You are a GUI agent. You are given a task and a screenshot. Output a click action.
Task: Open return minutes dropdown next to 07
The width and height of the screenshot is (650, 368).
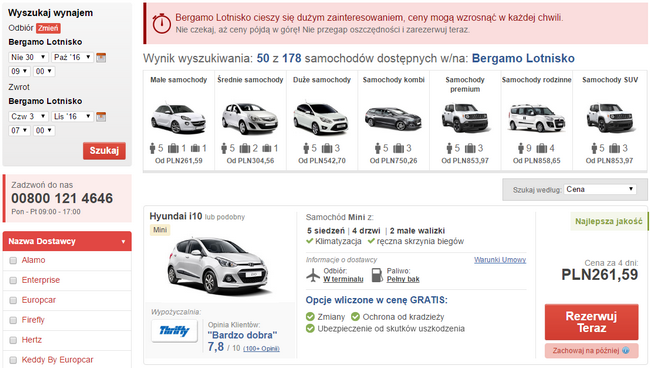(x=44, y=131)
